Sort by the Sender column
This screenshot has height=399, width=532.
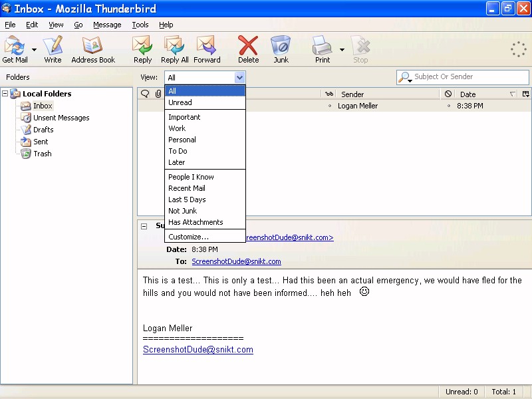pos(387,94)
